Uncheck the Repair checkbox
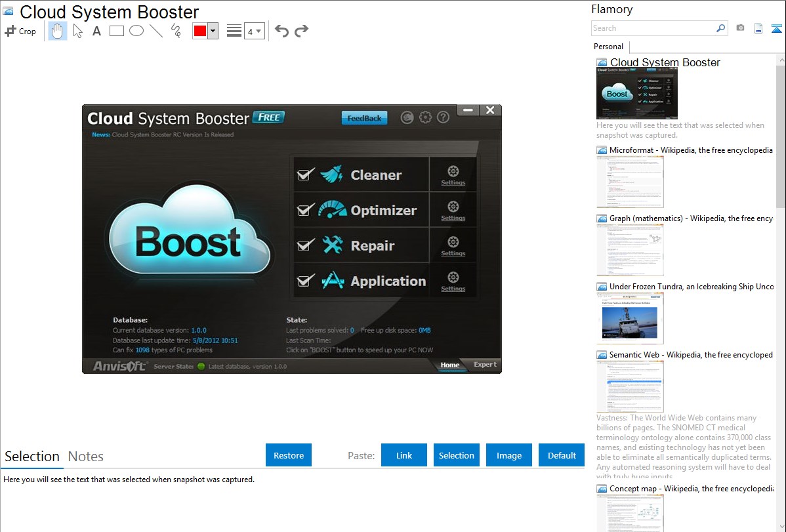 (x=305, y=245)
